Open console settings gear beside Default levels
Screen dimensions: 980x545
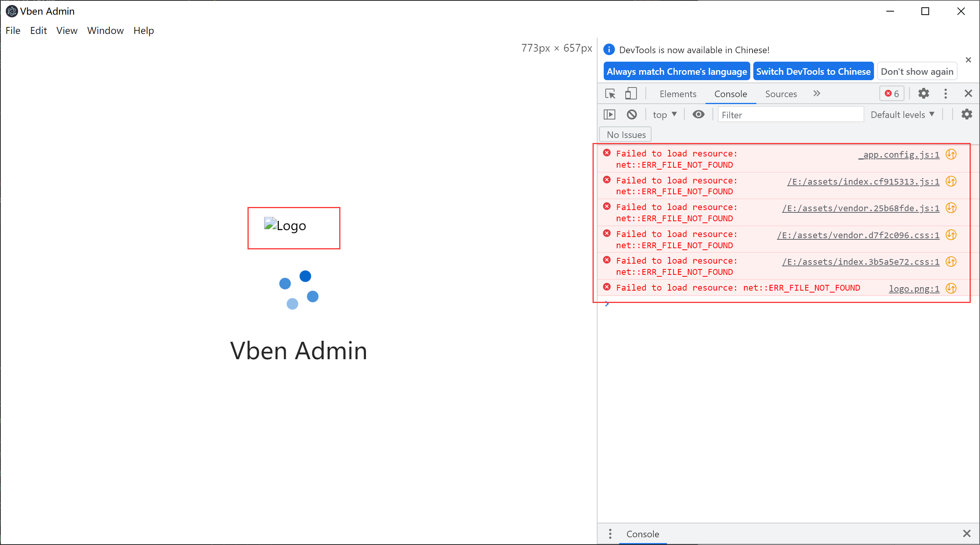(x=967, y=114)
